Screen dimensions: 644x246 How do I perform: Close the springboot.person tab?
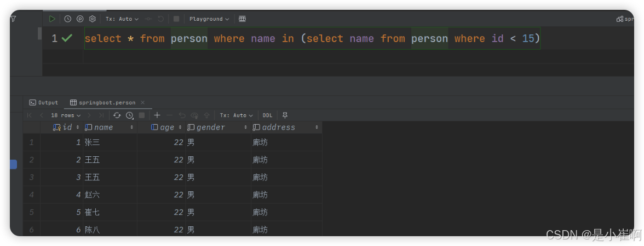pos(142,103)
